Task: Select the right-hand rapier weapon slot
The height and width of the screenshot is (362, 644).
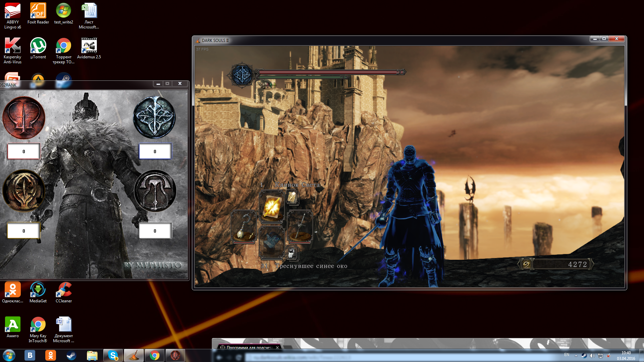Action: click(300, 227)
